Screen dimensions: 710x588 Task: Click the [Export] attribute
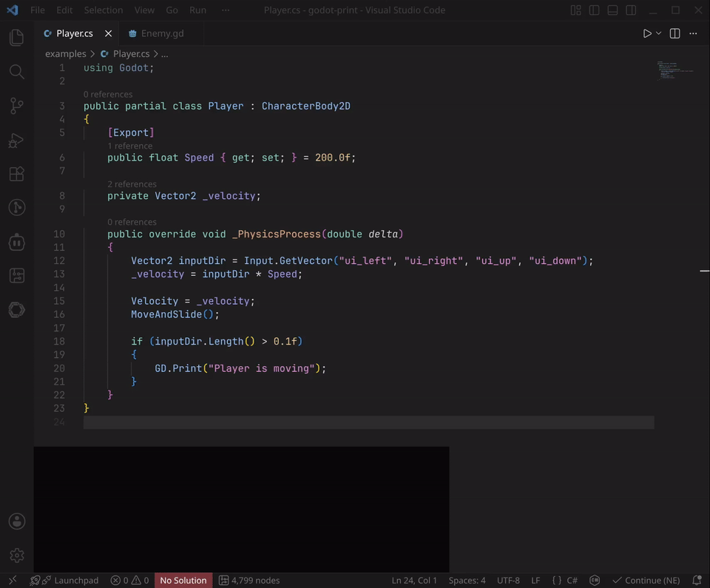point(131,132)
